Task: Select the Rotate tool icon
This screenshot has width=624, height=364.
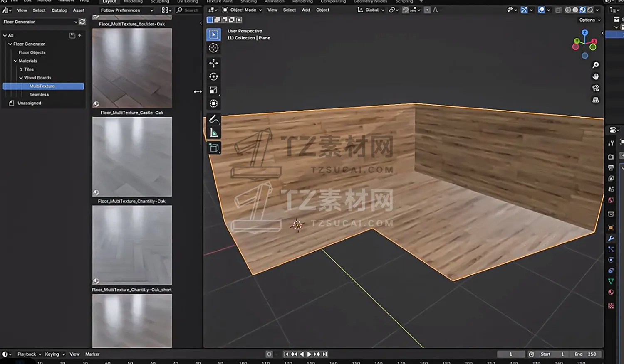Action: click(213, 76)
